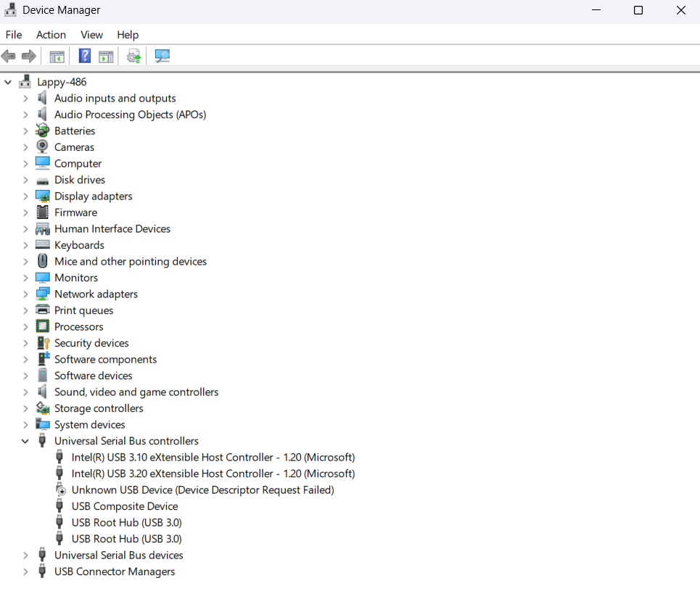Select the "Audio inputs and outputs" label
Screen dimensions: 700x591
click(115, 98)
